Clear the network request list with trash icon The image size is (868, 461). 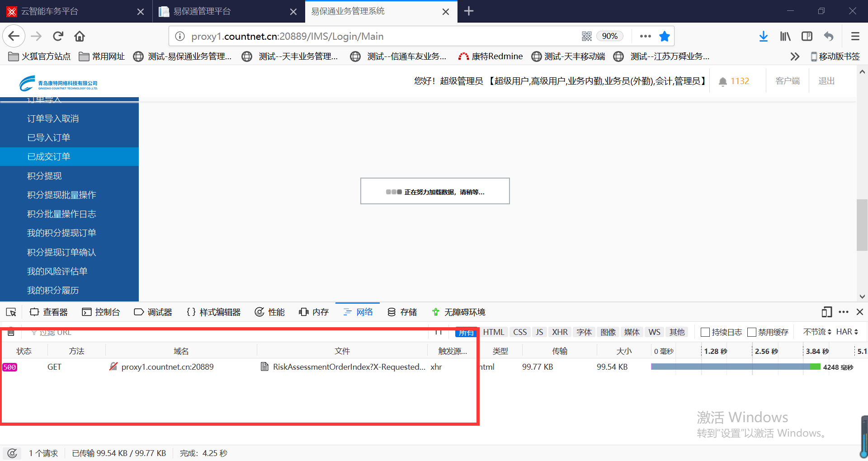tap(11, 332)
